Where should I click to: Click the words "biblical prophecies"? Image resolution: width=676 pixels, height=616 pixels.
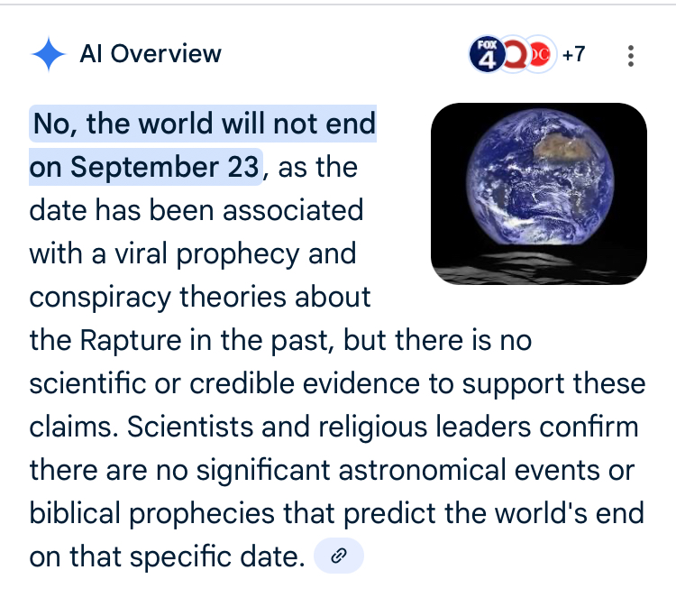pos(151,513)
